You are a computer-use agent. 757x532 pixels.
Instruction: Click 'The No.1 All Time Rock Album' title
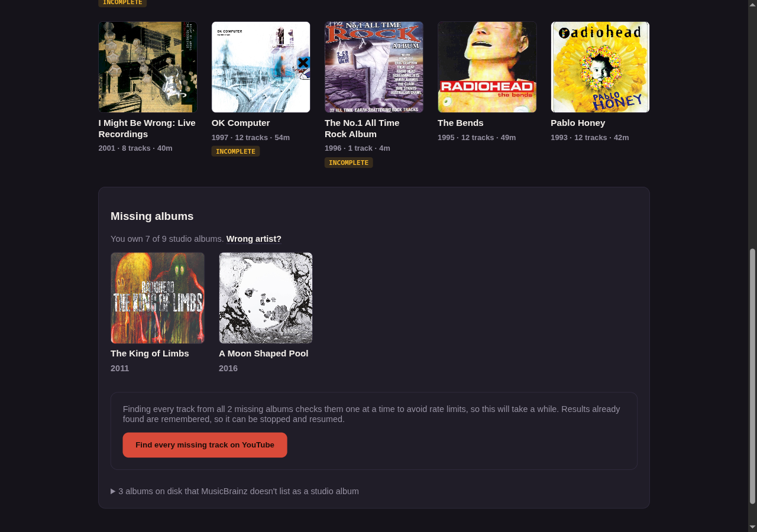(x=362, y=128)
